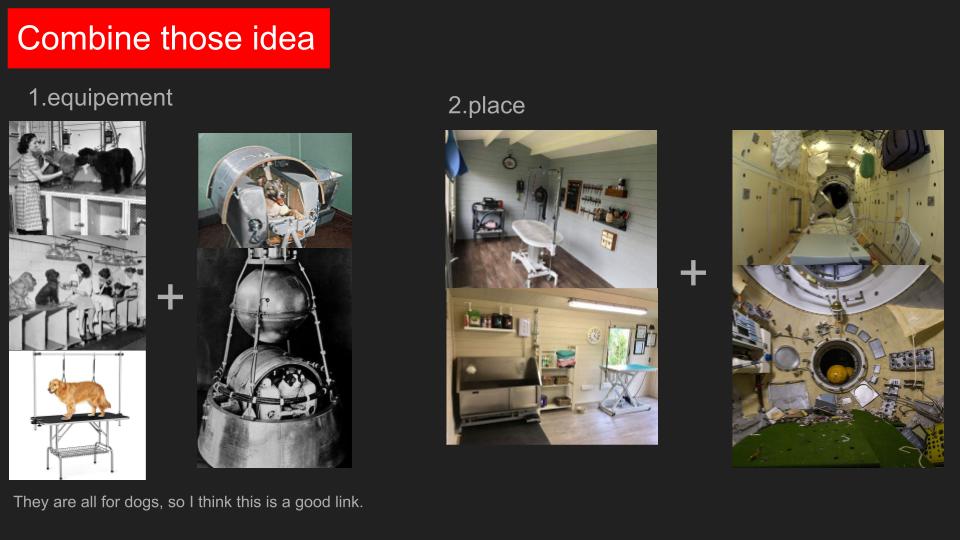Viewport: 960px width, 540px height.
Task: Select the golden retriever on grooming table image
Action: [x=77, y=415]
